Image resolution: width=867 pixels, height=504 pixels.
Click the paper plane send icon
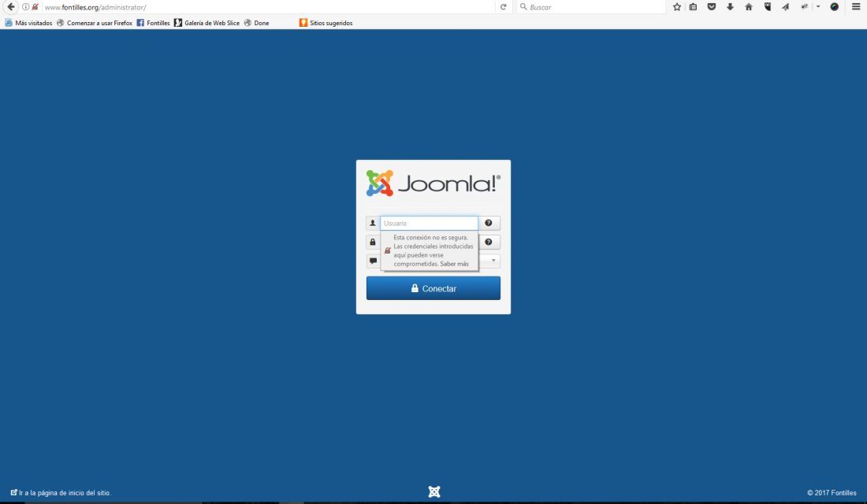click(786, 7)
